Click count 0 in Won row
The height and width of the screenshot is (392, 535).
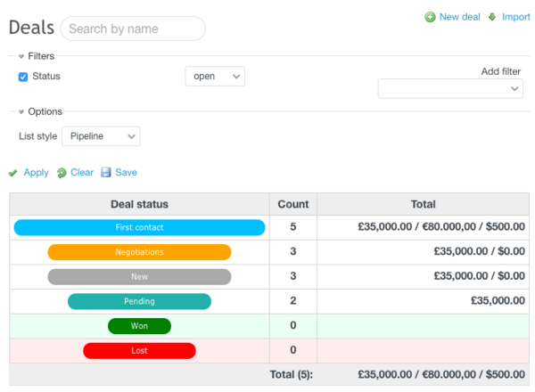click(x=293, y=325)
